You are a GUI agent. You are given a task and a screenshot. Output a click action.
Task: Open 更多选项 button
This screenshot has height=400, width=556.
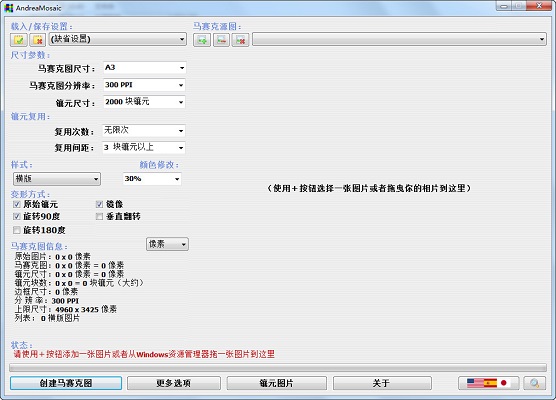pos(174,383)
